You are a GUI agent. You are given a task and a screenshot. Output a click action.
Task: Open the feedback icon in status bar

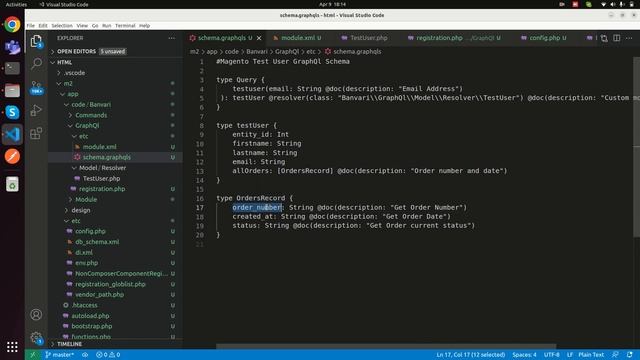point(616,355)
